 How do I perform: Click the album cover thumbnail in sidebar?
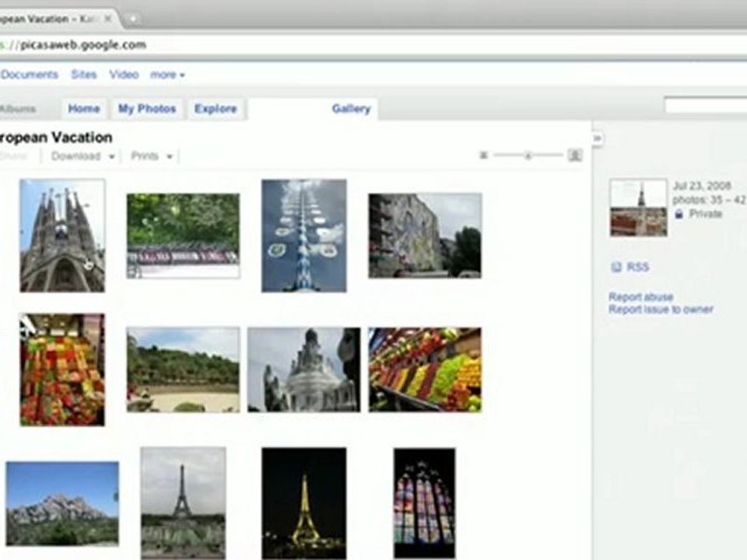pos(638,208)
